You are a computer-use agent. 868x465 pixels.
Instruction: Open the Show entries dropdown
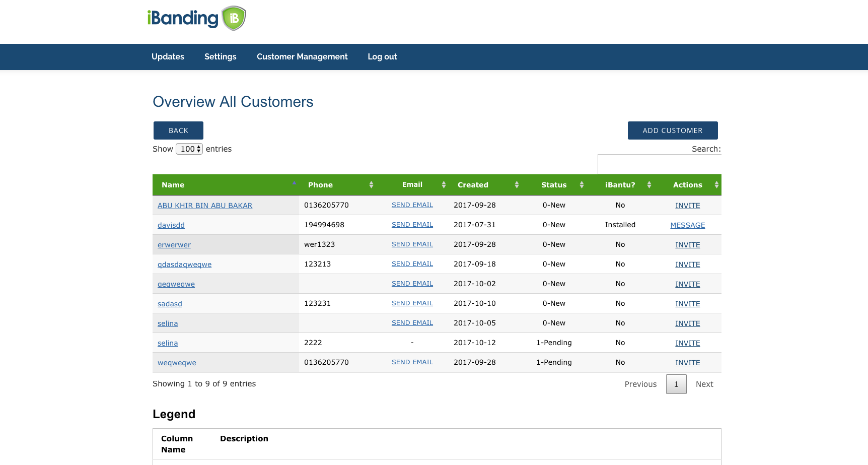click(x=189, y=149)
